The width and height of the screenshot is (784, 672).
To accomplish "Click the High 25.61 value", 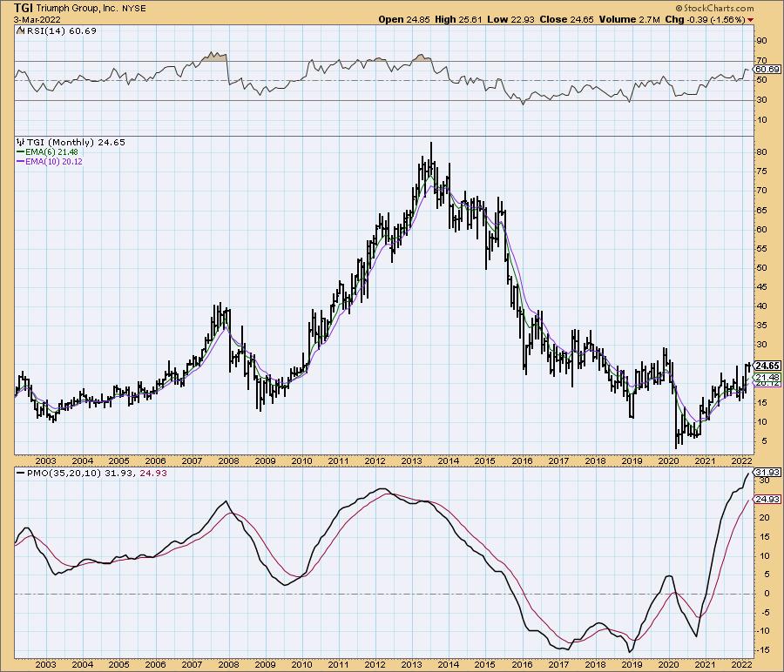I will point(458,19).
